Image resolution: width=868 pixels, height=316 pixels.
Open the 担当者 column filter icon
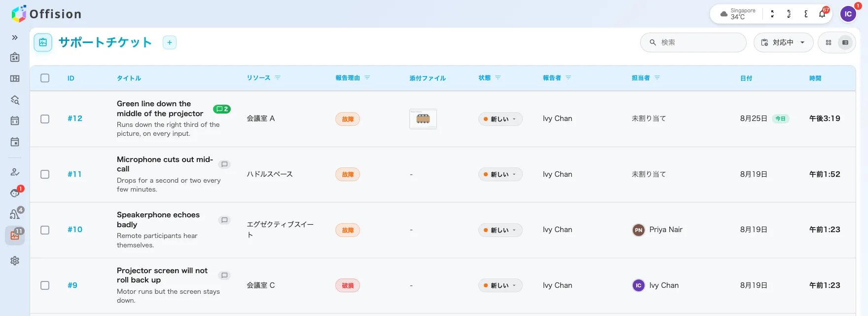(x=657, y=78)
